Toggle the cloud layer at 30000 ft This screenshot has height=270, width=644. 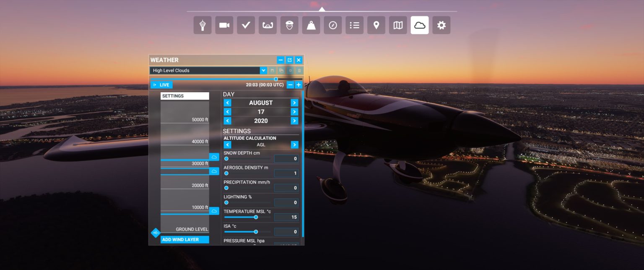(x=214, y=157)
